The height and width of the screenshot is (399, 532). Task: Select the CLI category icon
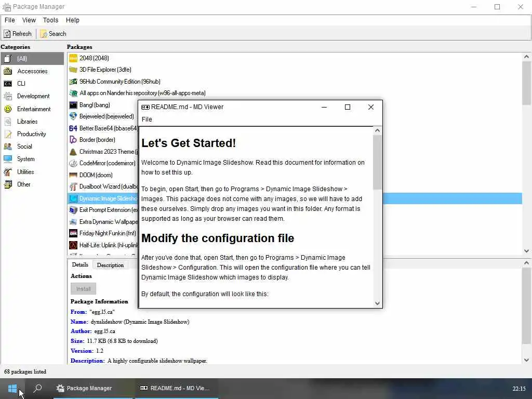(8, 84)
